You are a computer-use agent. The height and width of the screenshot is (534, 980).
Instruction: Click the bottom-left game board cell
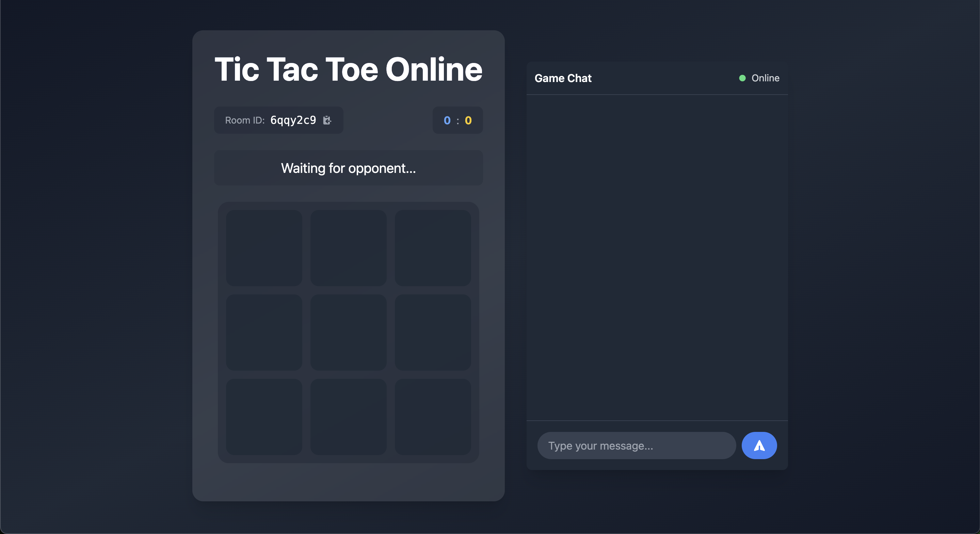pyautogui.click(x=264, y=418)
